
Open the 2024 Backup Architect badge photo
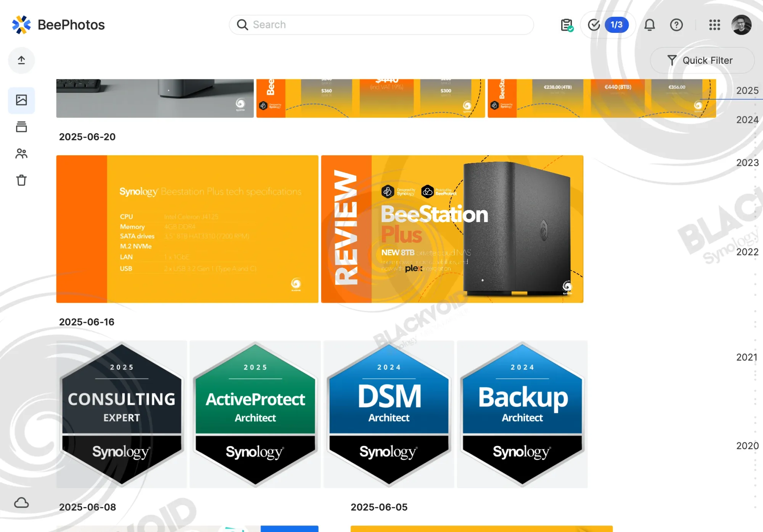[x=522, y=414]
